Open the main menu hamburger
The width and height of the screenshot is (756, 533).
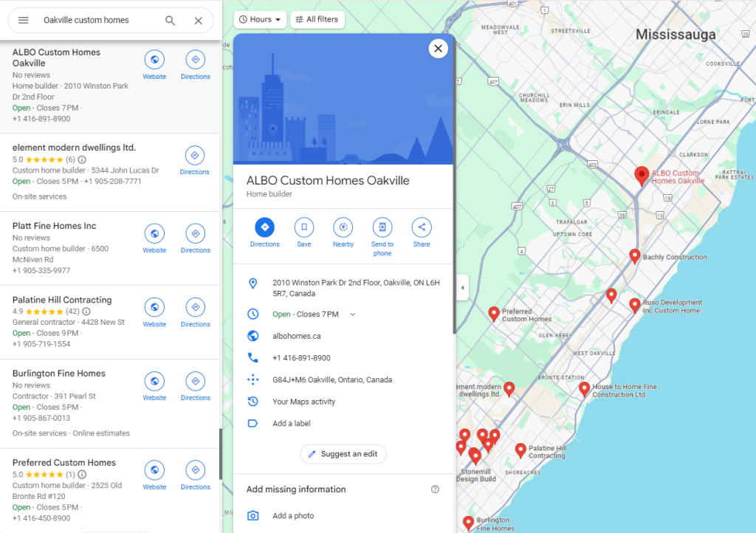23,20
